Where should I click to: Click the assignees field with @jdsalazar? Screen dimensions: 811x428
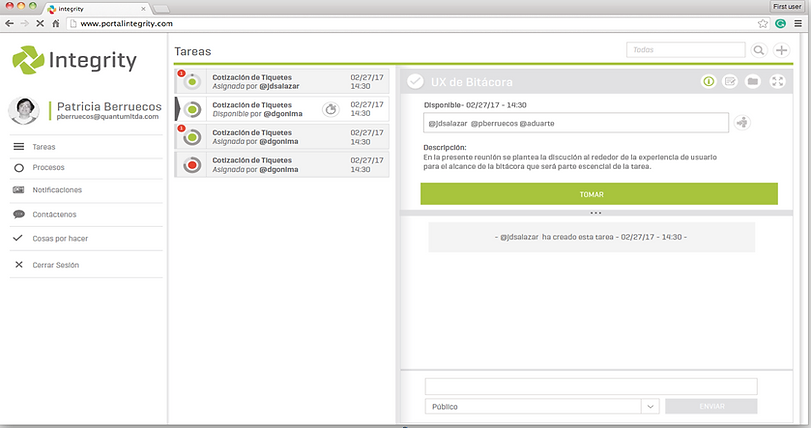point(576,123)
